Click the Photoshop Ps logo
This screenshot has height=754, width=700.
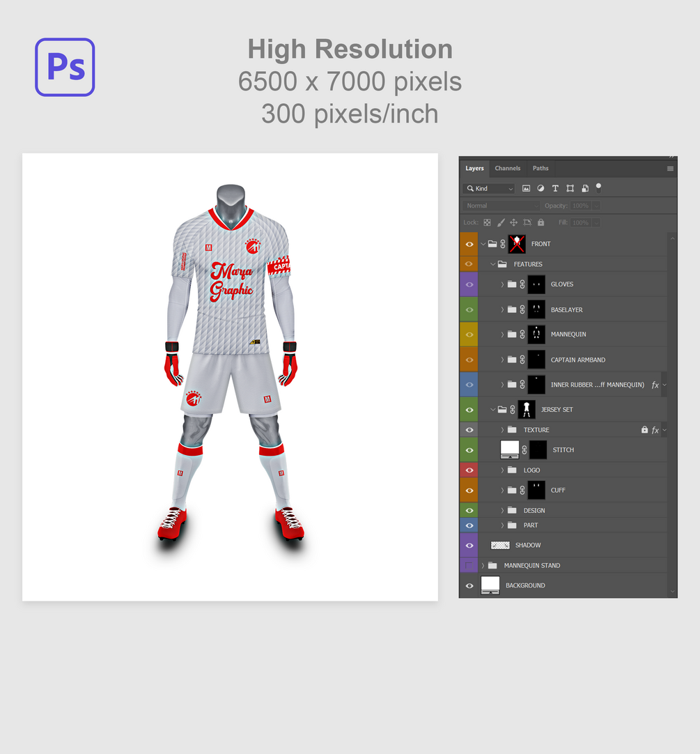pyautogui.click(x=65, y=68)
